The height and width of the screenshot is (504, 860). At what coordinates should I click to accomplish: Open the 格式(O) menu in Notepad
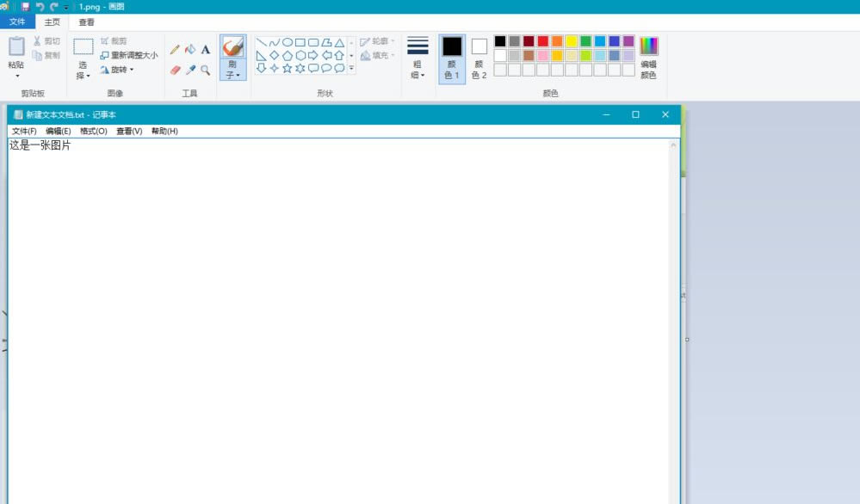point(93,132)
